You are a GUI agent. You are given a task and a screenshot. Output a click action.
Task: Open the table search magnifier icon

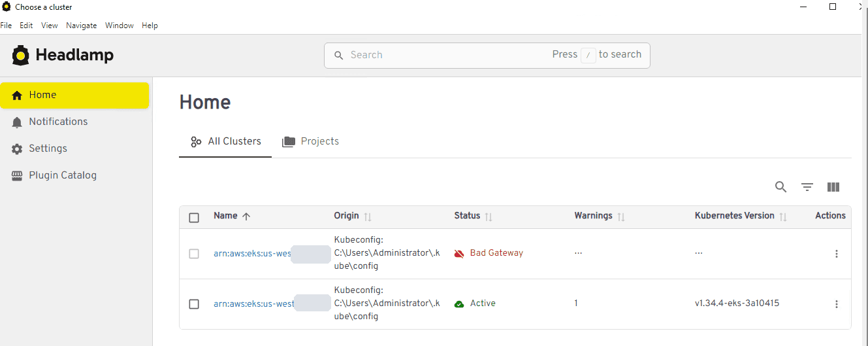coord(780,187)
